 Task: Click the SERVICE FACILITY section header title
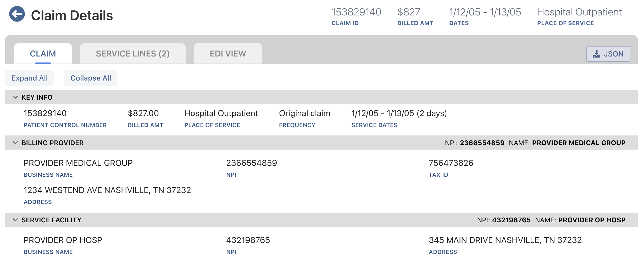click(x=51, y=220)
